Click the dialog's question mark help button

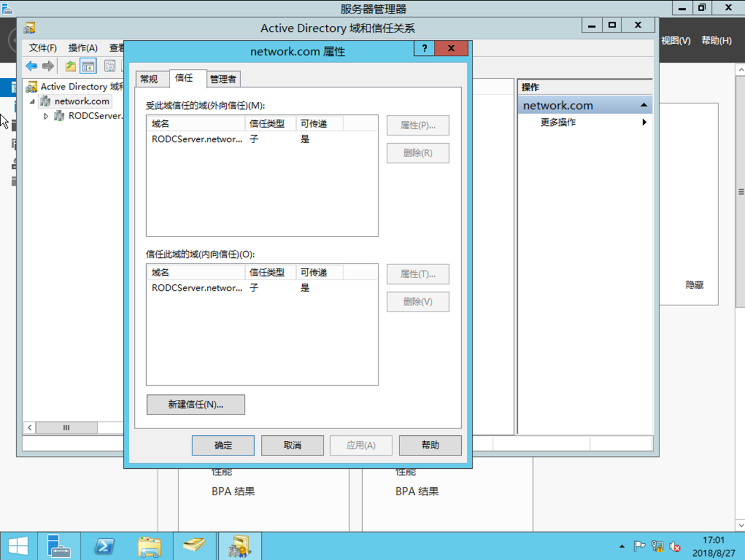424,49
